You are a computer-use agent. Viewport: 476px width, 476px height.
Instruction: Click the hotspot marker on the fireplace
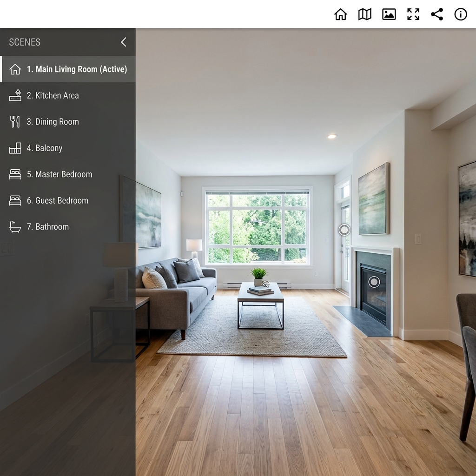point(374,282)
